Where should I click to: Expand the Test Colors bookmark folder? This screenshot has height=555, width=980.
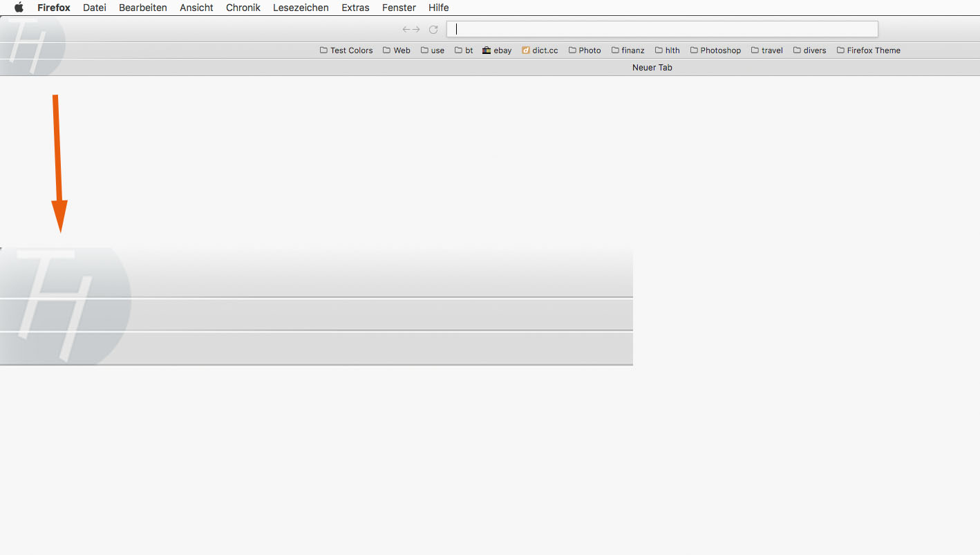click(346, 50)
